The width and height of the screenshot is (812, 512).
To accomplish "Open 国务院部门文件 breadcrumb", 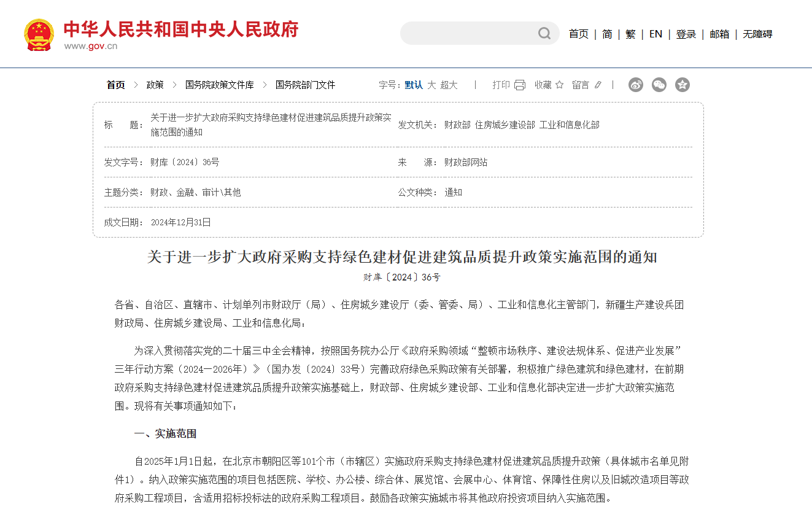I will [305, 85].
